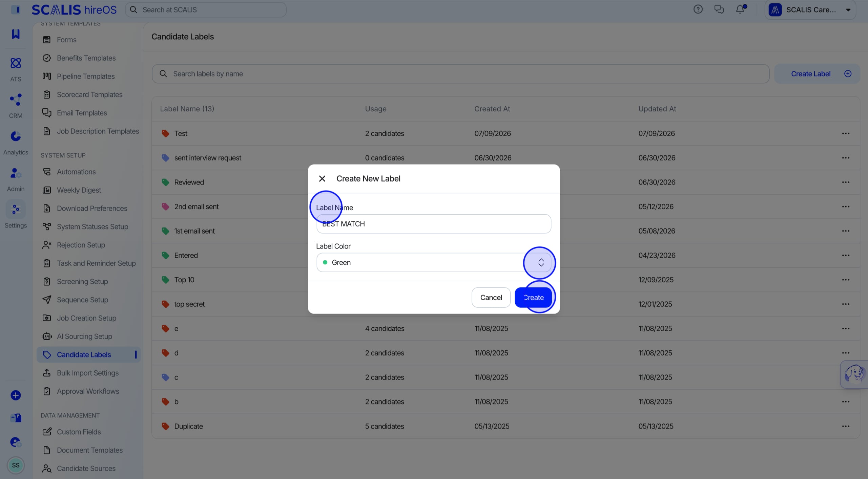Open Screening Setup in settings sidebar
868x479 pixels.
[x=89, y=281]
